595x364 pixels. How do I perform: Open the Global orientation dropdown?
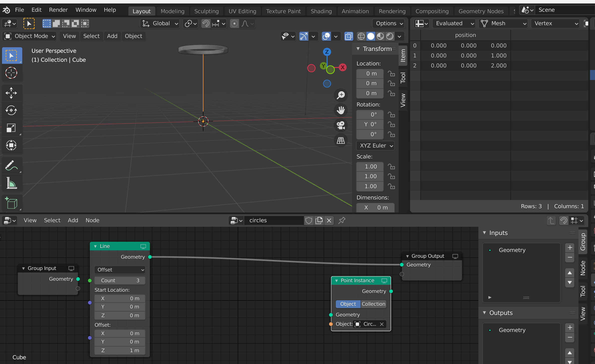[x=160, y=24]
